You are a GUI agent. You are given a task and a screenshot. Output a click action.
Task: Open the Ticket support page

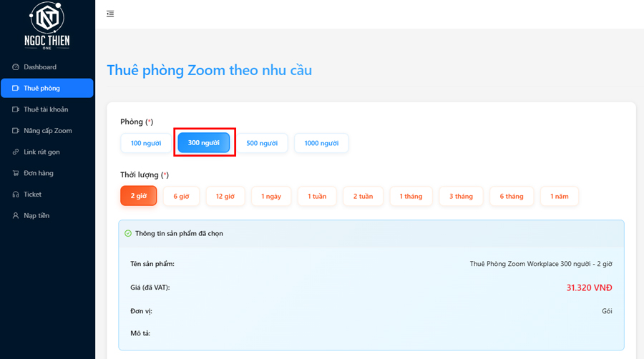coord(47,195)
